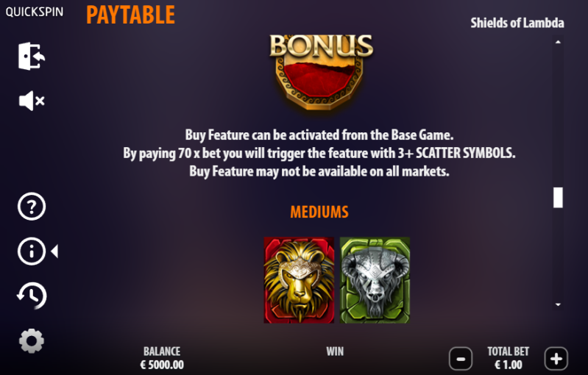
Task: Click the silver ram symbol
Action: [375, 280]
